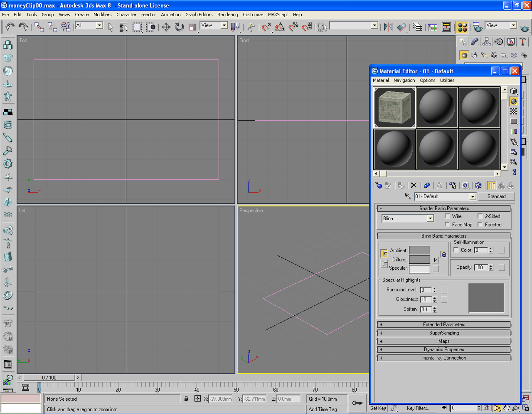Click the Undo arrow icon
The height and width of the screenshot is (414, 532).
10,27
